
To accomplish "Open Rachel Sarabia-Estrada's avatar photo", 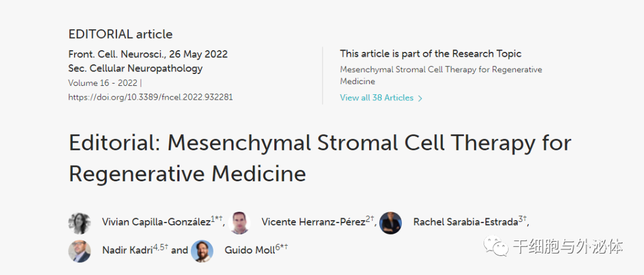I will 390,223.
